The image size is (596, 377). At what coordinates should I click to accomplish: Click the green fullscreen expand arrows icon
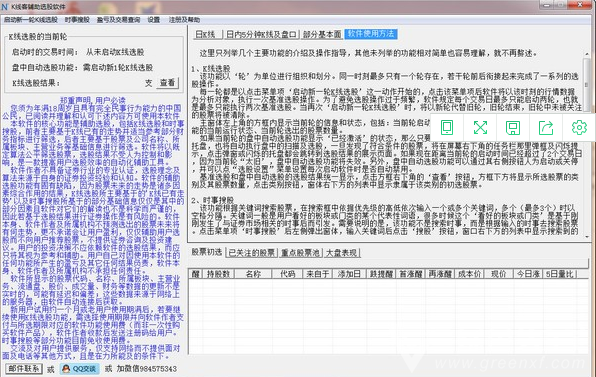point(480,128)
